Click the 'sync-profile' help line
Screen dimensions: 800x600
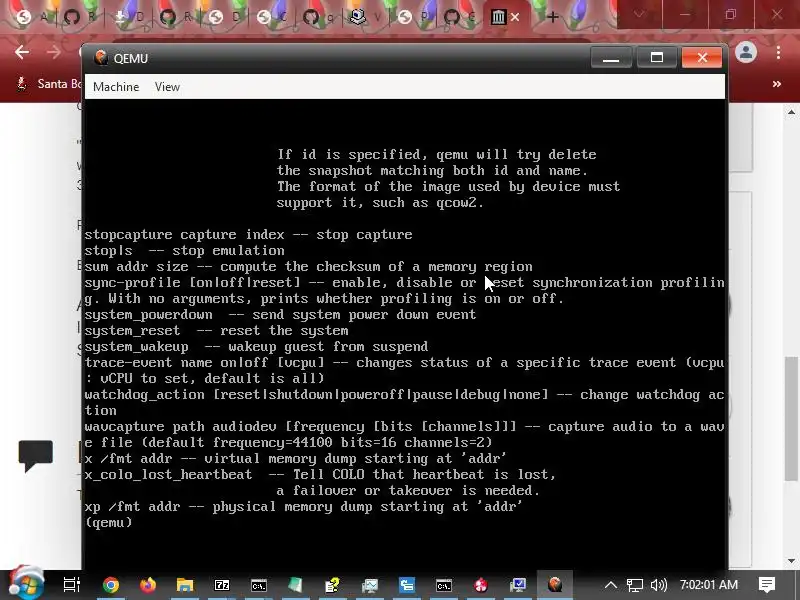(x=405, y=290)
